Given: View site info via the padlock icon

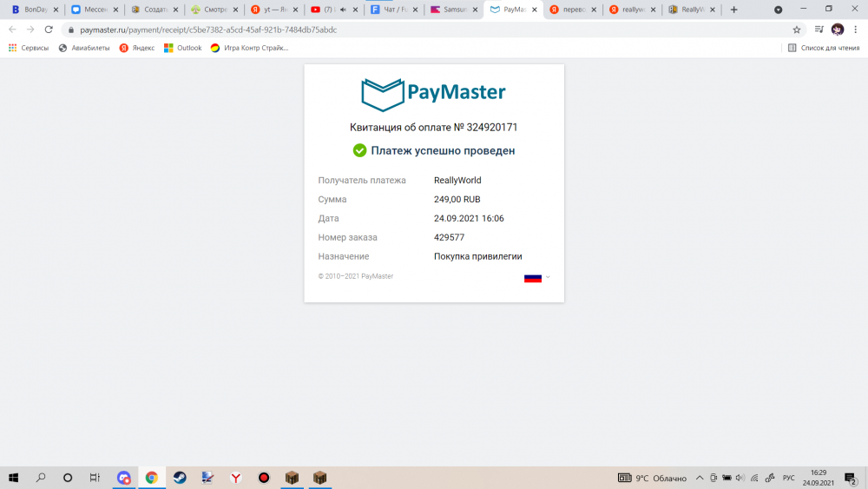Looking at the screenshot, I should click(71, 30).
